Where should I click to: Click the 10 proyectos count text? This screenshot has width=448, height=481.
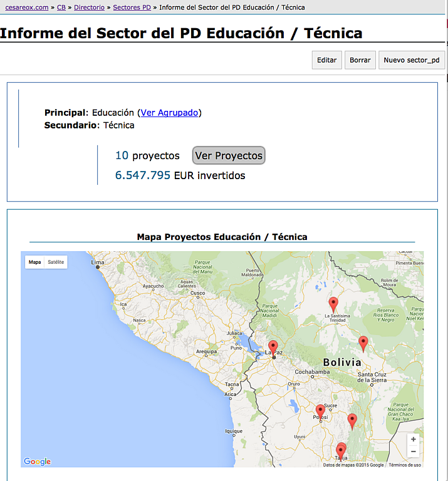click(x=147, y=155)
